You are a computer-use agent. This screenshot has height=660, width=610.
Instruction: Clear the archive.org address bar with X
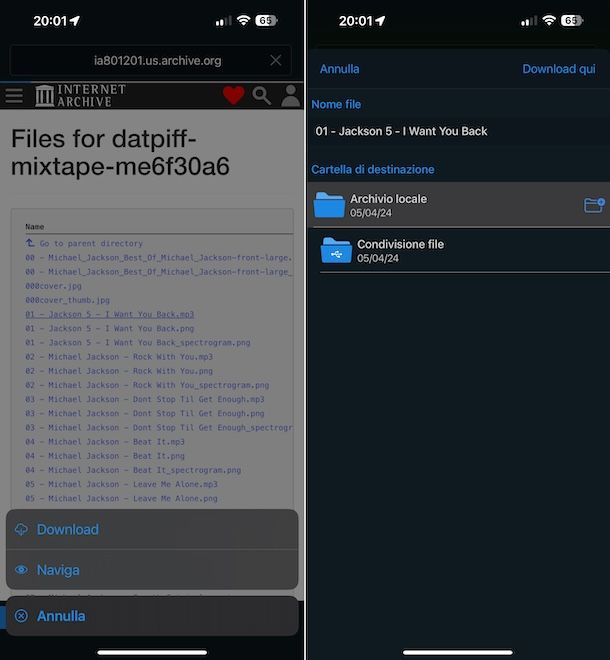(275, 60)
